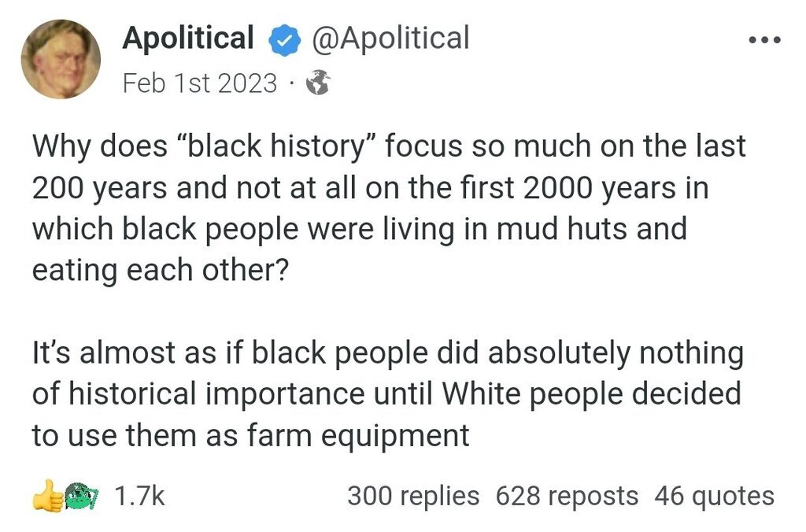Click the second paragraph of the post

coord(386,394)
